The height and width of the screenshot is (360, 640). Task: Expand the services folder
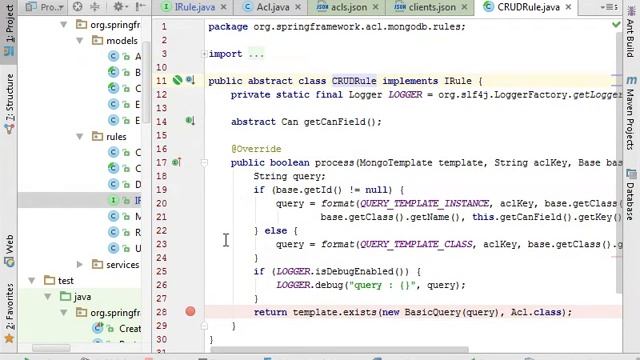pos(80,265)
